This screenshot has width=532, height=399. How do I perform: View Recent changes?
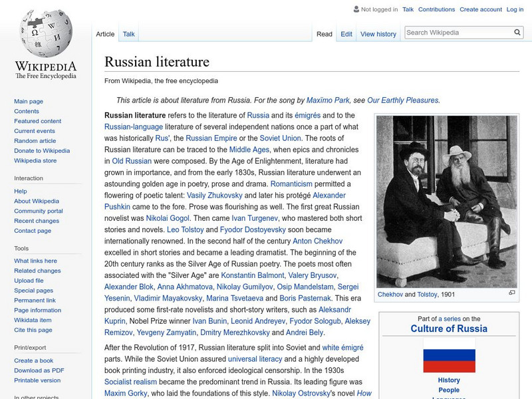tap(37, 221)
